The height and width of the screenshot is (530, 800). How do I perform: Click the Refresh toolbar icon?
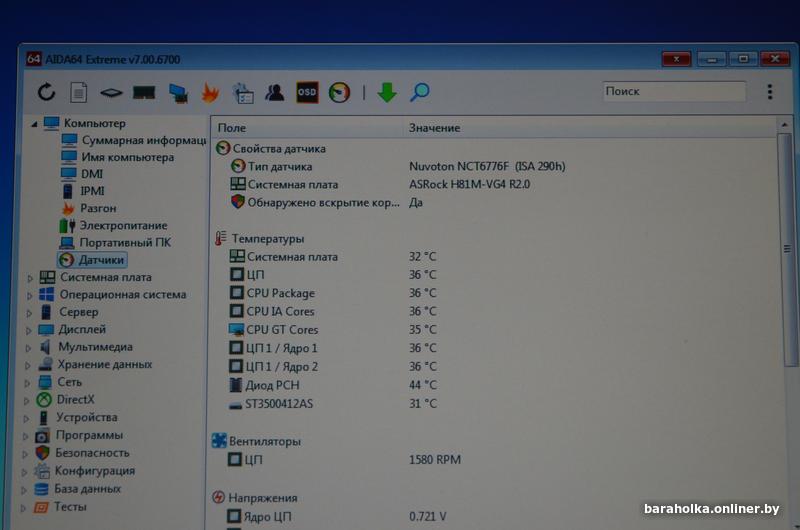(46, 92)
